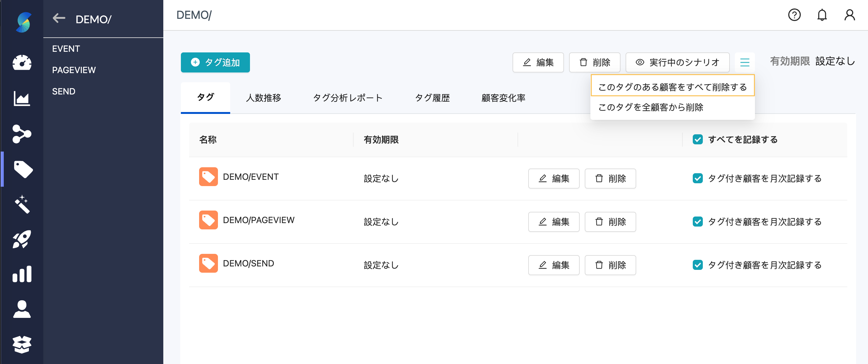The image size is (868, 364).
Task: Choose このタグのある顧客をすべて削除する menu option
Action: pyautogui.click(x=672, y=87)
